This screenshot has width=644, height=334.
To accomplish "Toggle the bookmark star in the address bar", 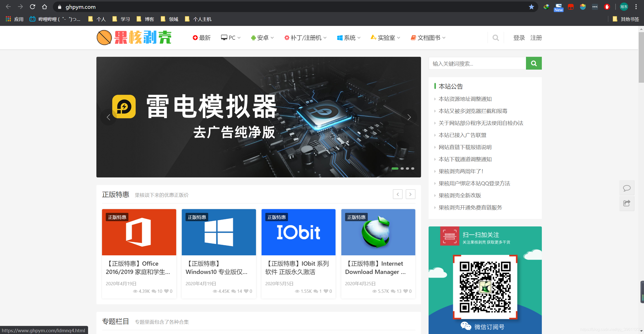I will (x=532, y=7).
